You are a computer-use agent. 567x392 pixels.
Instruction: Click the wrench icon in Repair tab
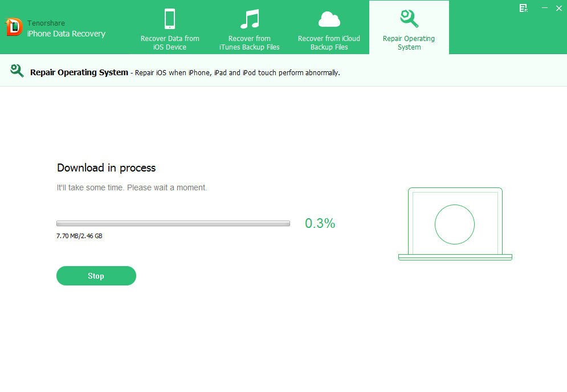[x=409, y=18]
